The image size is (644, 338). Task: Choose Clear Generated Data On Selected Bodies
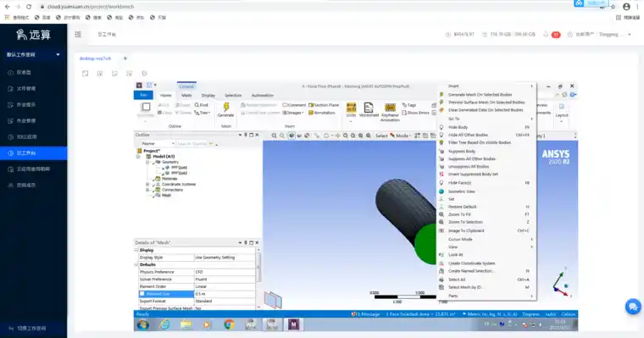[486, 110]
